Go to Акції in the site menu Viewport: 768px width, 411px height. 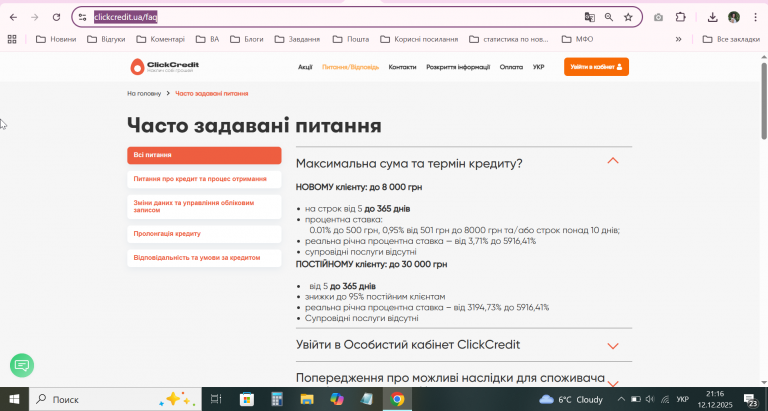(305, 67)
